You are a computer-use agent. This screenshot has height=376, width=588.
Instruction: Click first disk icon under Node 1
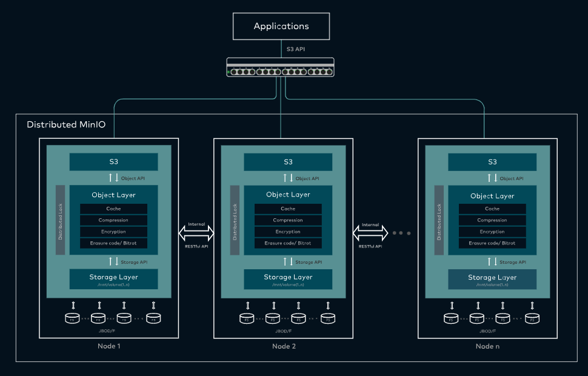click(72, 318)
